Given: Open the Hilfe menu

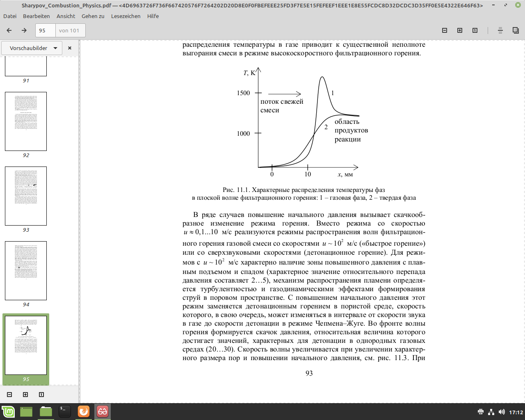Looking at the screenshot, I should 153,16.
